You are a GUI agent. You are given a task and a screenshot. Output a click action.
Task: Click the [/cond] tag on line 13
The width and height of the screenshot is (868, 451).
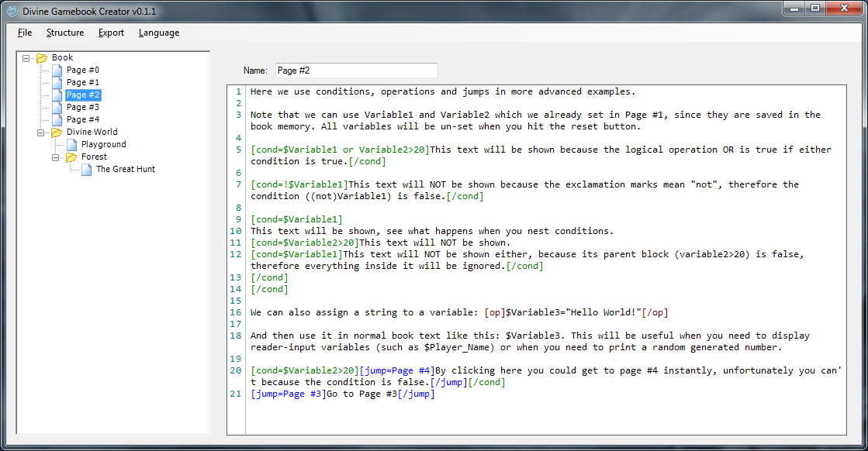pos(270,278)
